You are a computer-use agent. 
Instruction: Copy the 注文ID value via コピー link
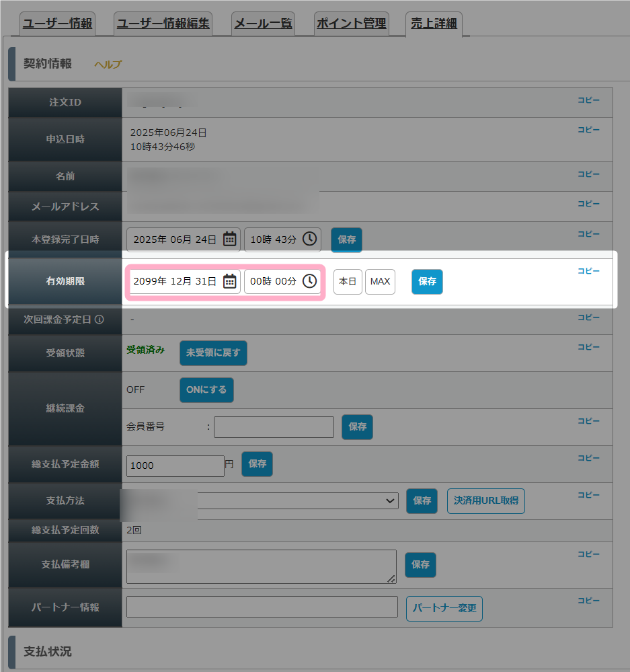(x=588, y=100)
